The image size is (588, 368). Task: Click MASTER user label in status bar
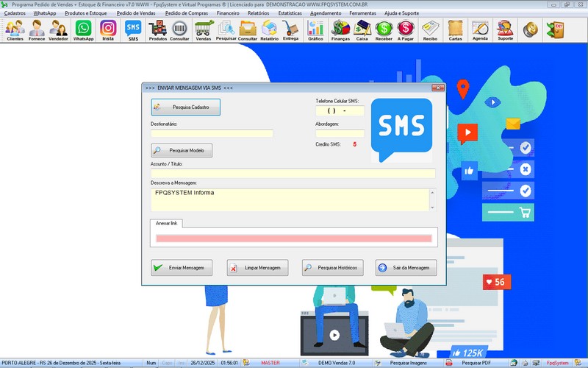[270, 363]
